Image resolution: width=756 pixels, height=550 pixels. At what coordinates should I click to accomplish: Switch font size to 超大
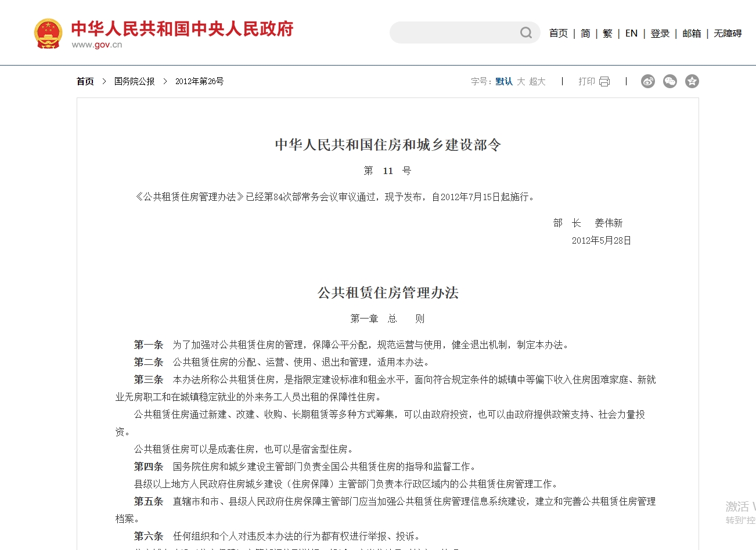tap(537, 82)
